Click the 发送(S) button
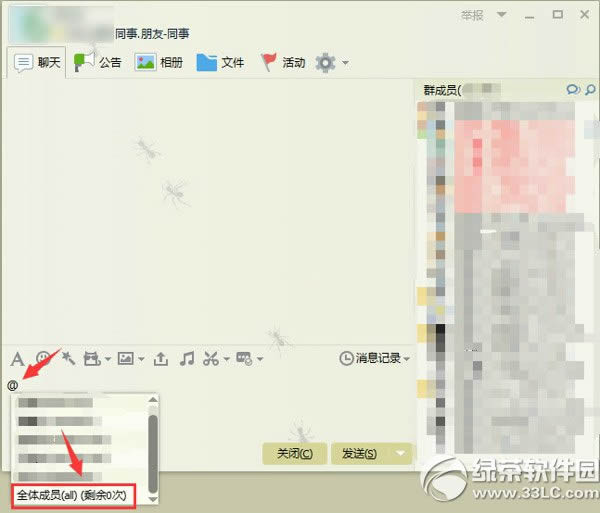The width and height of the screenshot is (600, 513). 359,453
